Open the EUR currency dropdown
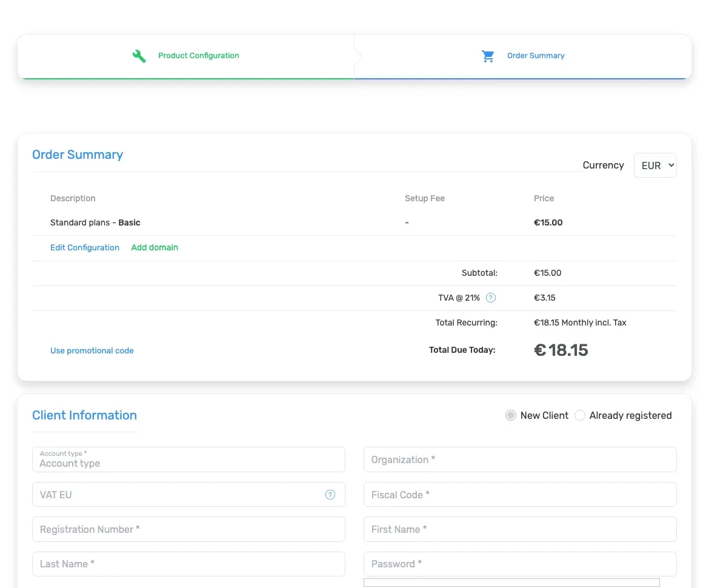Image resolution: width=709 pixels, height=588 pixels. (x=654, y=165)
